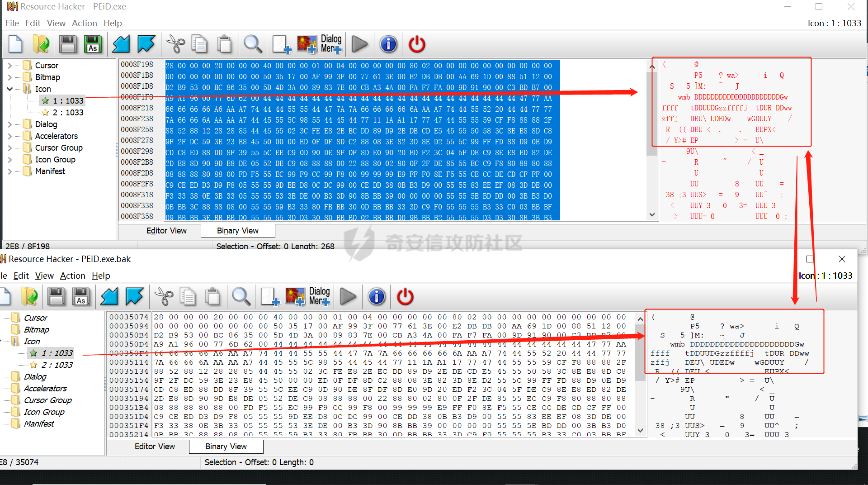Switch to Editor View tab in PEiD.exe window
Viewport: 868px width, 485px height.
coord(166,231)
